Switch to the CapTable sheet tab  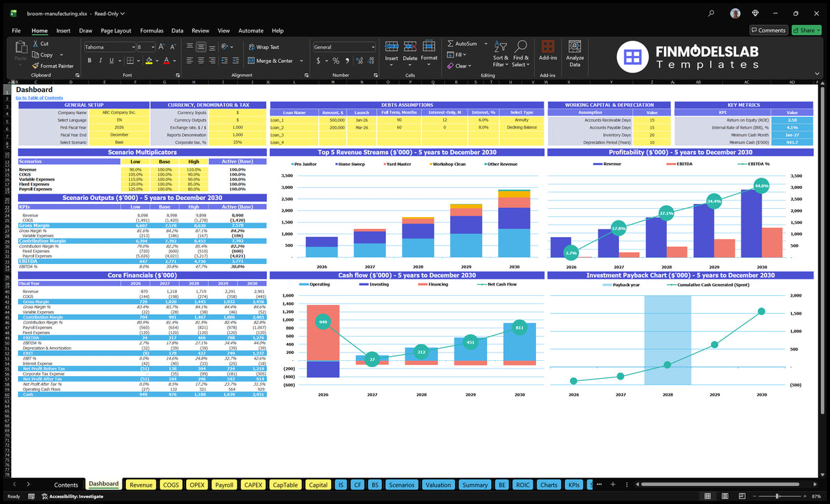tap(284, 485)
